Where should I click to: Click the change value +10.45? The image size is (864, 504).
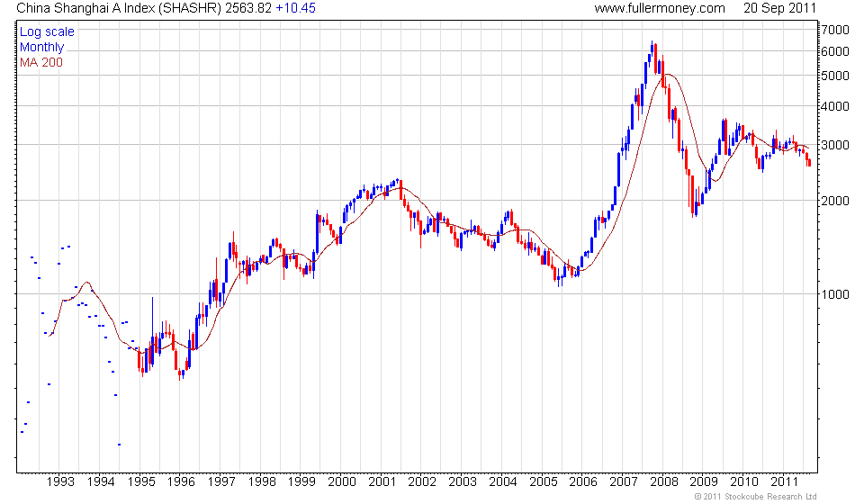[x=295, y=8]
